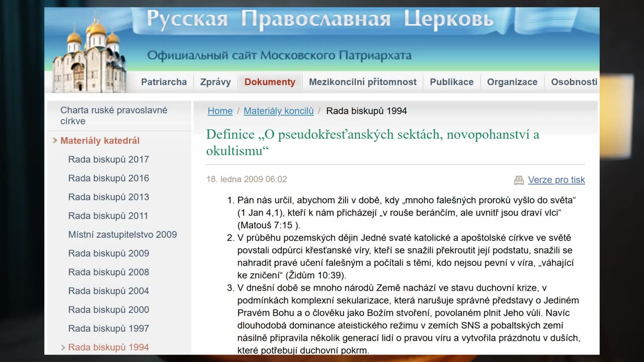Open the Patriarcha menu item
Screen dimensions: 644x362
tap(164, 82)
